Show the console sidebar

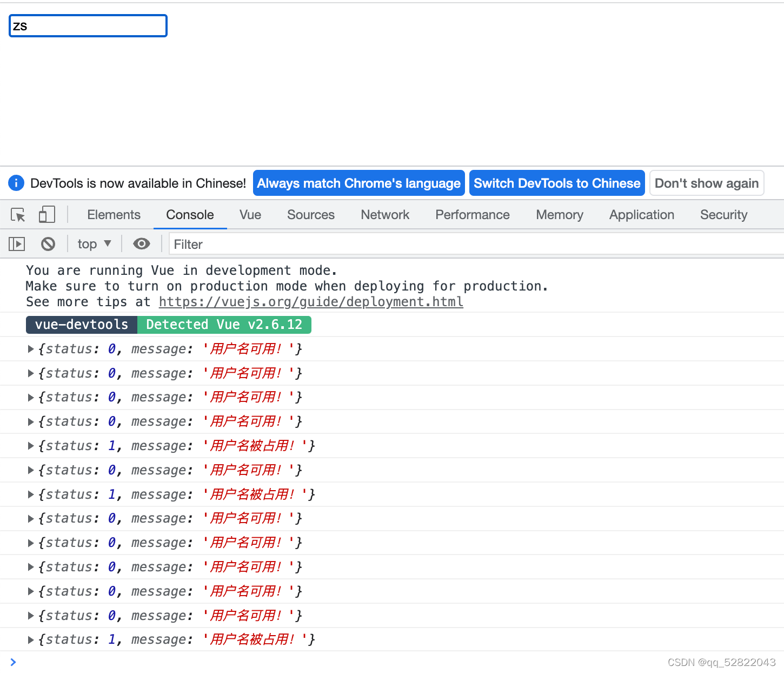[16, 244]
